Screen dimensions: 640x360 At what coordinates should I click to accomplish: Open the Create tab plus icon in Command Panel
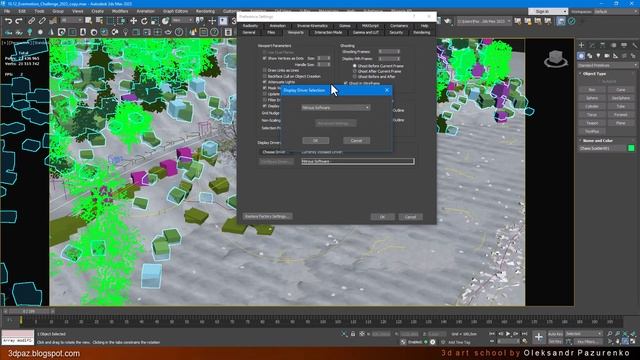click(581, 45)
